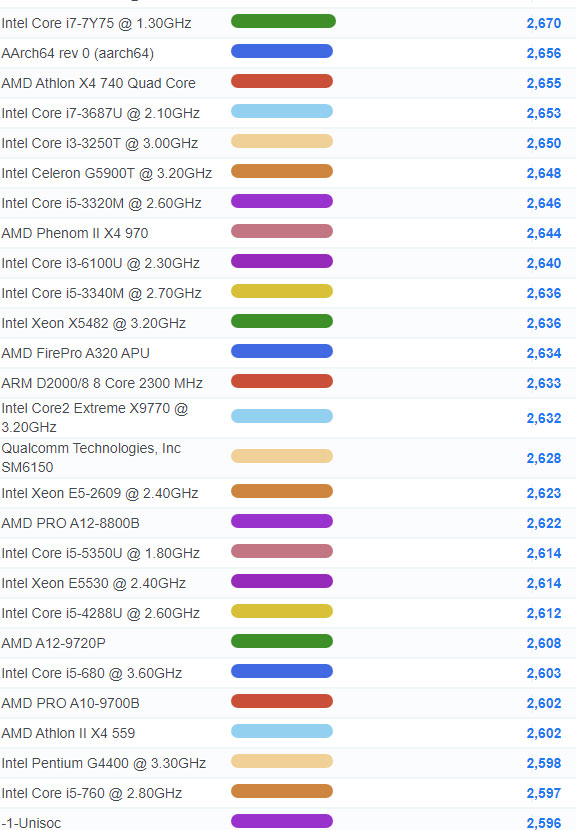Click the blue bar for AArch64 rev 0
This screenshot has width=576, height=830.
coord(282,51)
